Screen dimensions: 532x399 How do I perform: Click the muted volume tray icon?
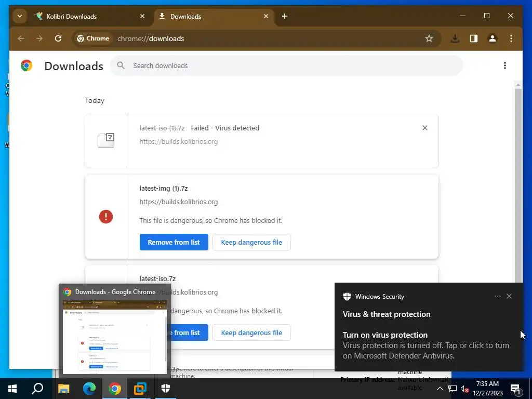pyautogui.click(x=464, y=389)
